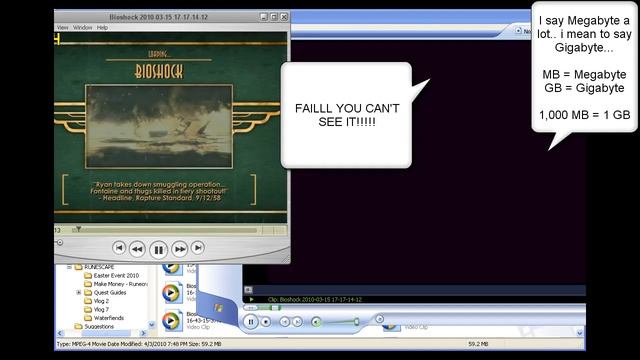Click the QuickTime timeline scrubber bar

click(165, 231)
